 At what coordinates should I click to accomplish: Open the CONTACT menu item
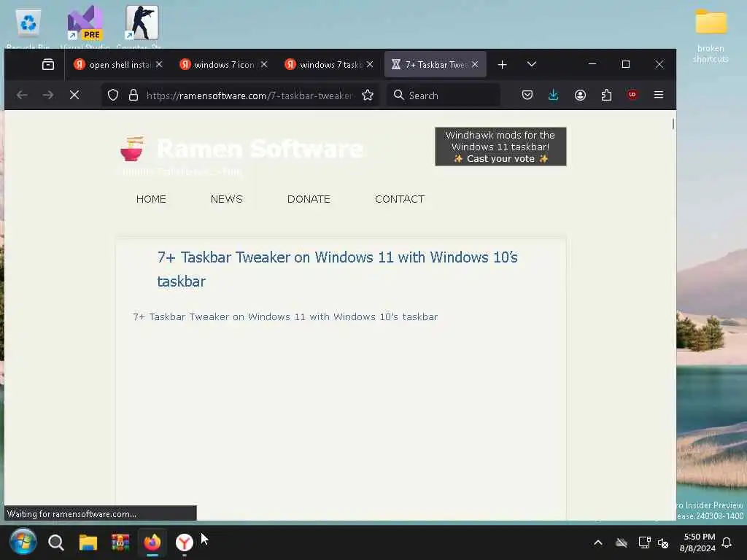[x=400, y=199]
